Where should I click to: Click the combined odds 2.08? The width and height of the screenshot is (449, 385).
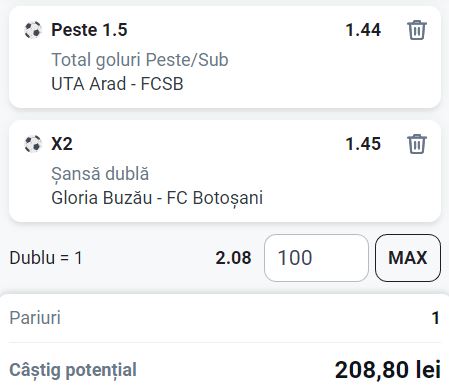tap(233, 258)
